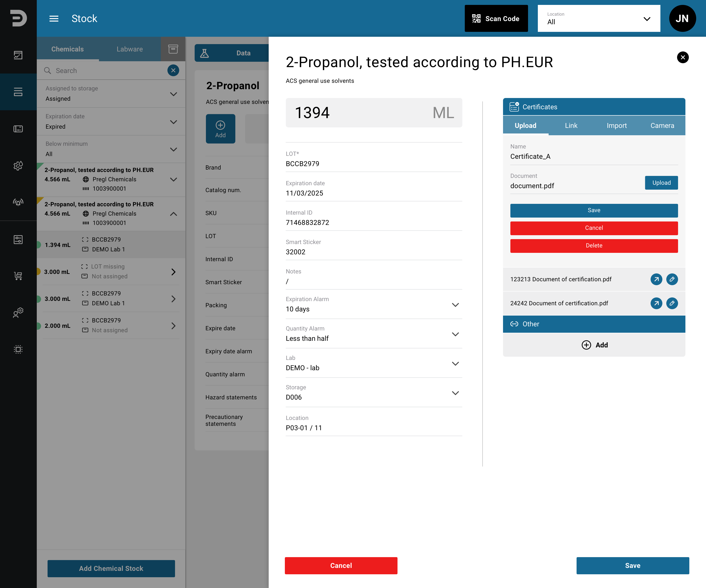Click the Notes field
706x588 pixels.
(374, 277)
